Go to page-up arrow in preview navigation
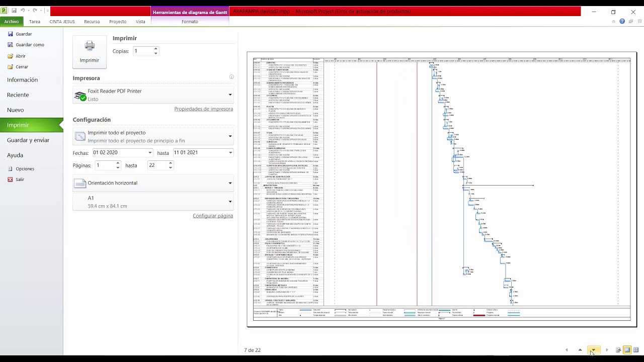 (580, 350)
